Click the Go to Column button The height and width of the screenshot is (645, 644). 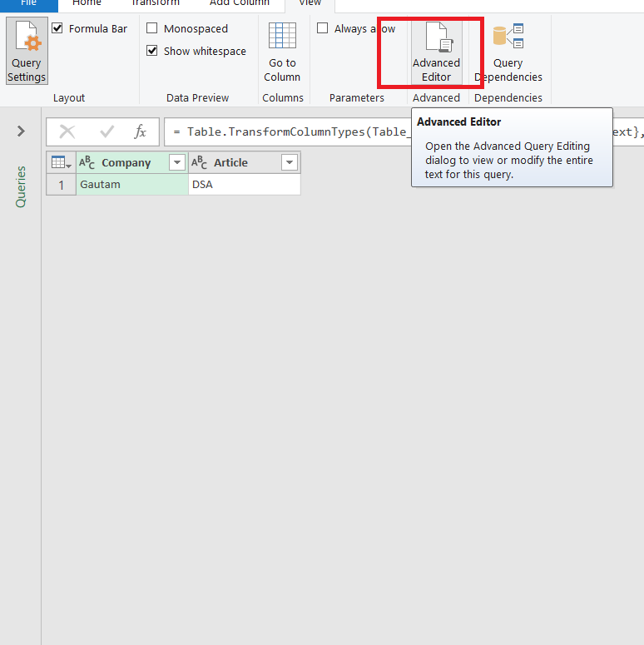pyautogui.click(x=282, y=52)
